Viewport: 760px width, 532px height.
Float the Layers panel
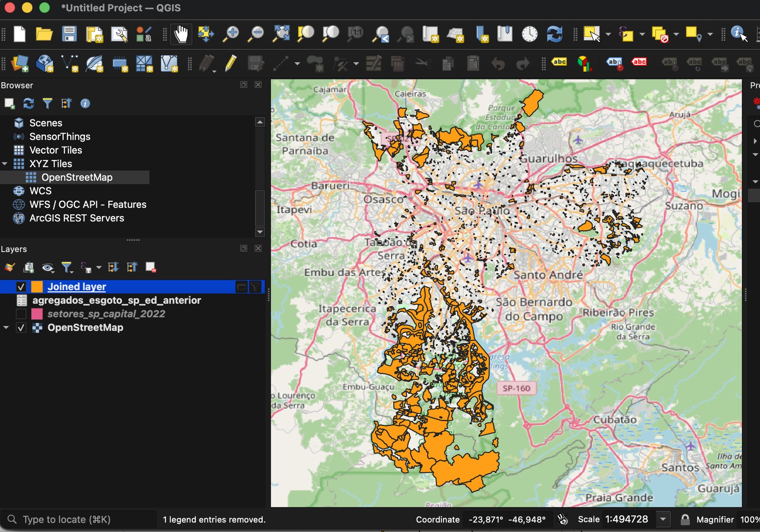click(244, 248)
